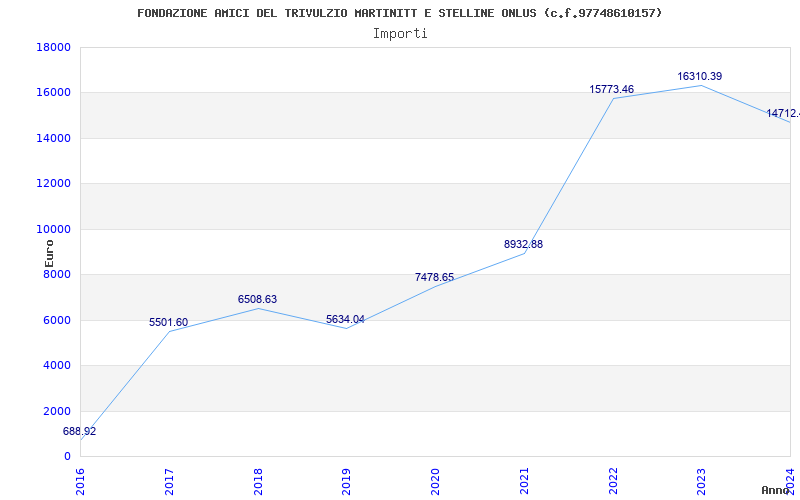This screenshot has width=800, height=500.
Task: Select the 688.92 data label
Action: [79, 432]
